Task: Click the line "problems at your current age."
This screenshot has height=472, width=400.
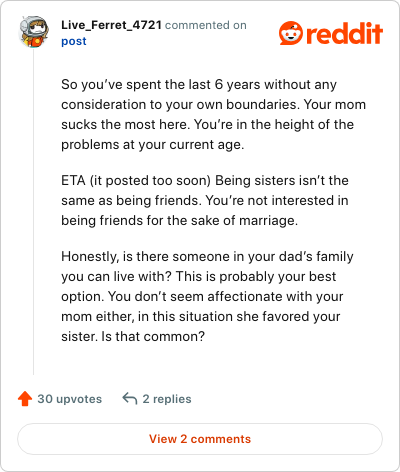Action: tap(153, 145)
